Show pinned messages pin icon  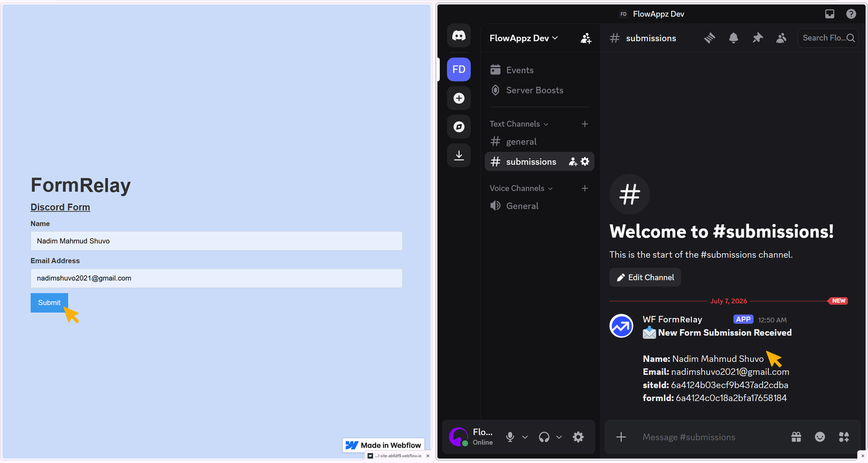(x=757, y=38)
